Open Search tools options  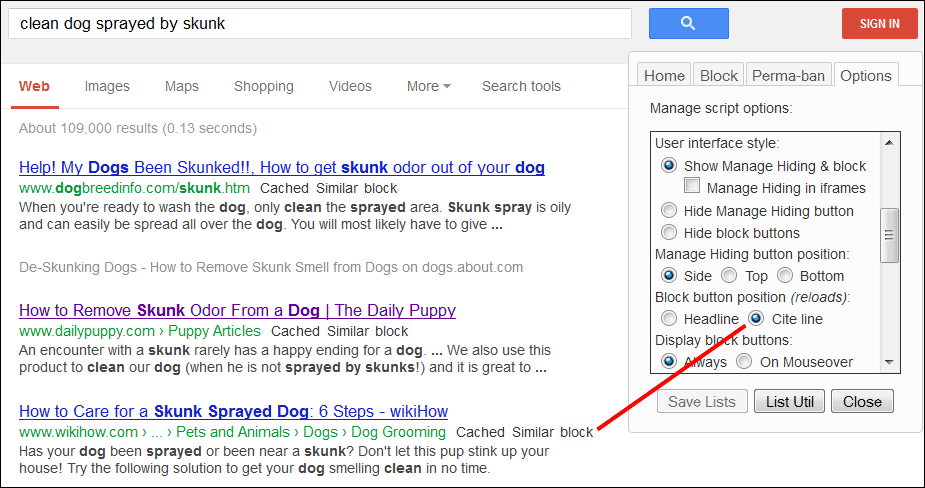pos(521,86)
